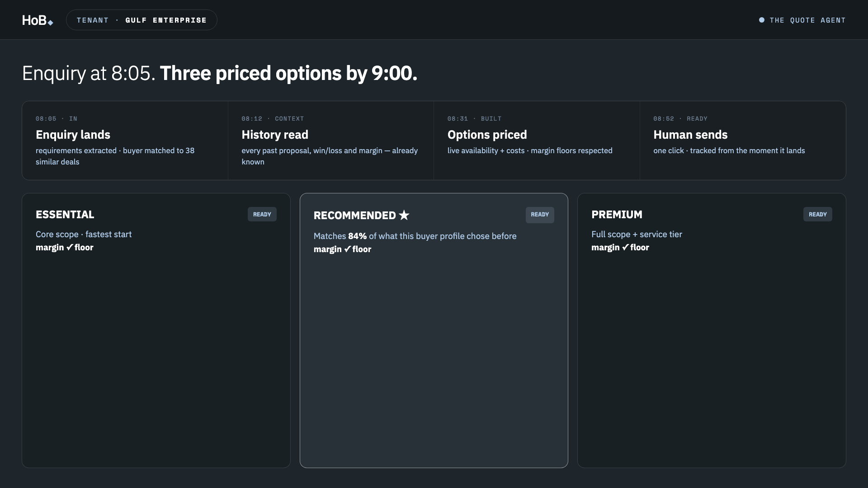
Task: Select the PREMIUM option card title
Action: point(617,215)
